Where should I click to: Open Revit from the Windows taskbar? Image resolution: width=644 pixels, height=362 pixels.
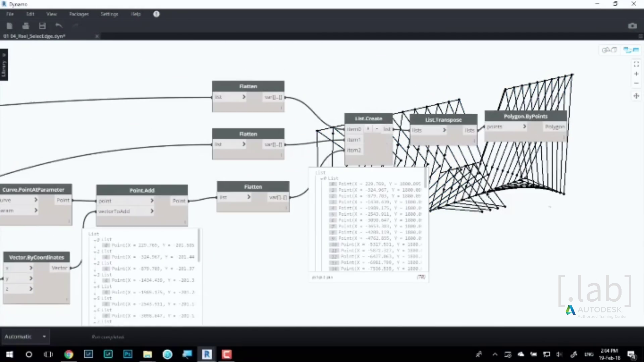[x=207, y=354]
